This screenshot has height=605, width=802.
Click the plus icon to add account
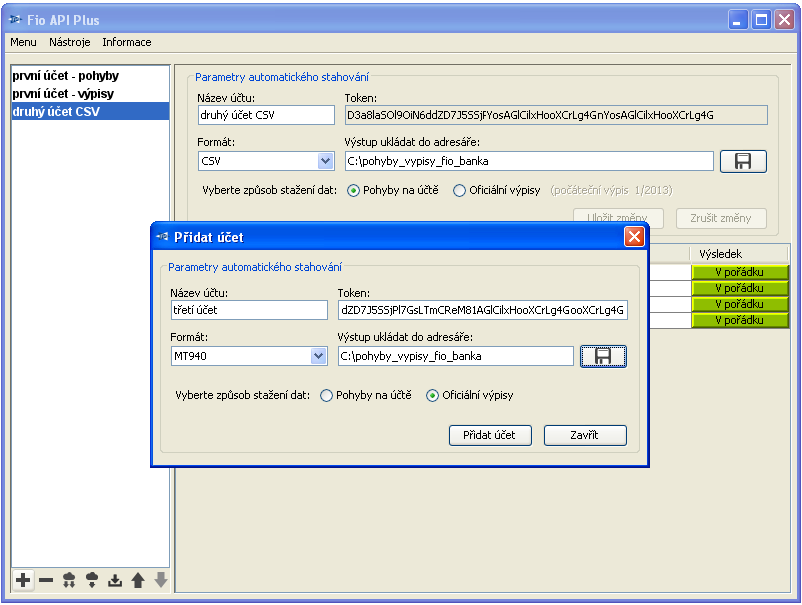(23, 580)
